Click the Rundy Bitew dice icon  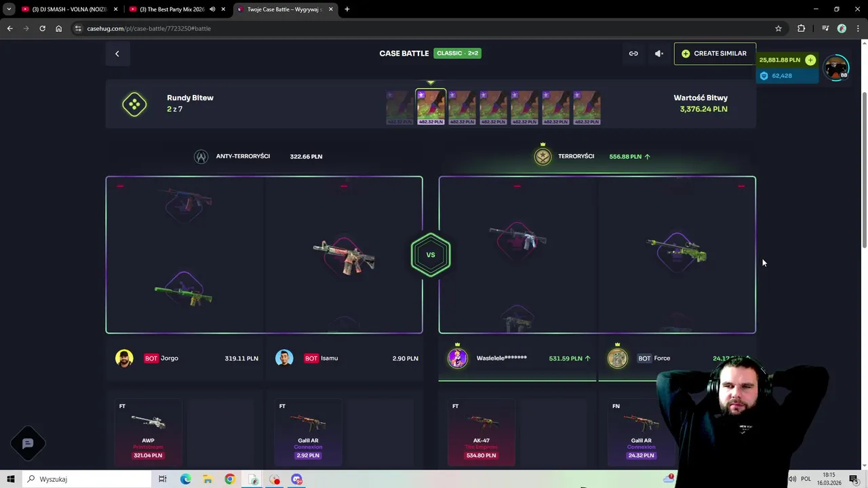134,104
